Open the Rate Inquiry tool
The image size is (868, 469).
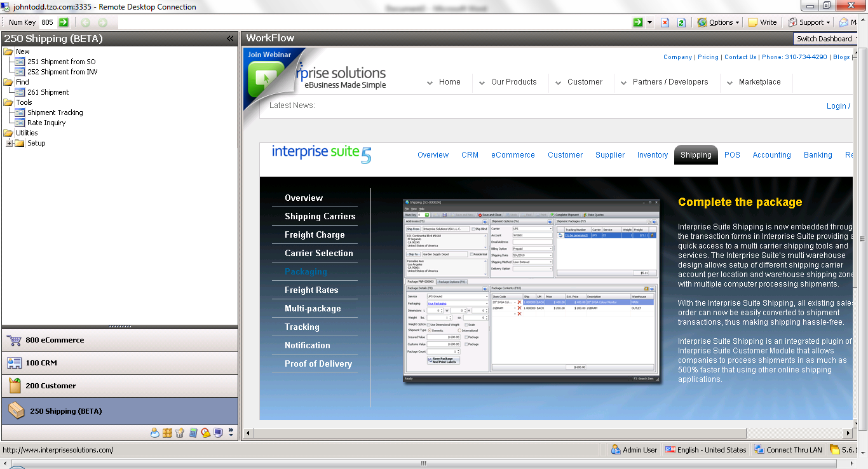point(46,123)
